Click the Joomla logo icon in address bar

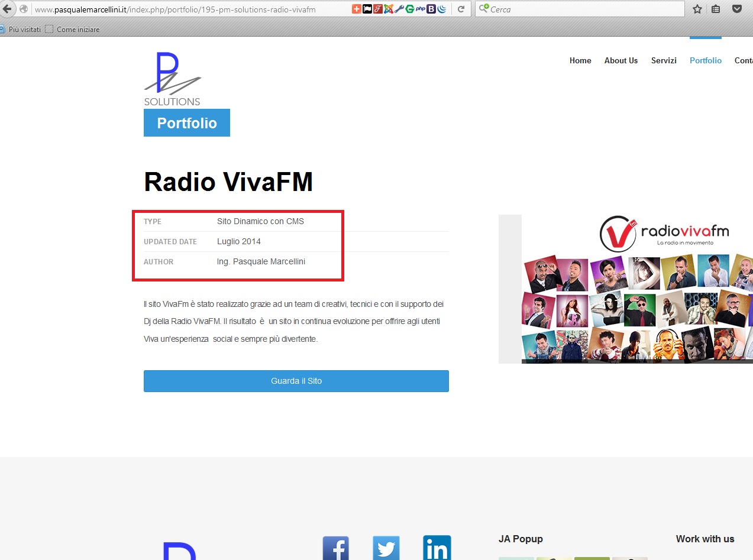[x=388, y=9]
